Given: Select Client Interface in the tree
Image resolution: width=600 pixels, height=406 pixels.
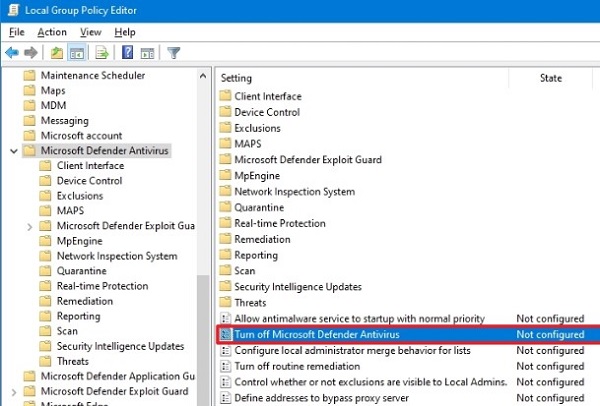Looking at the screenshot, I should pos(90,166).
